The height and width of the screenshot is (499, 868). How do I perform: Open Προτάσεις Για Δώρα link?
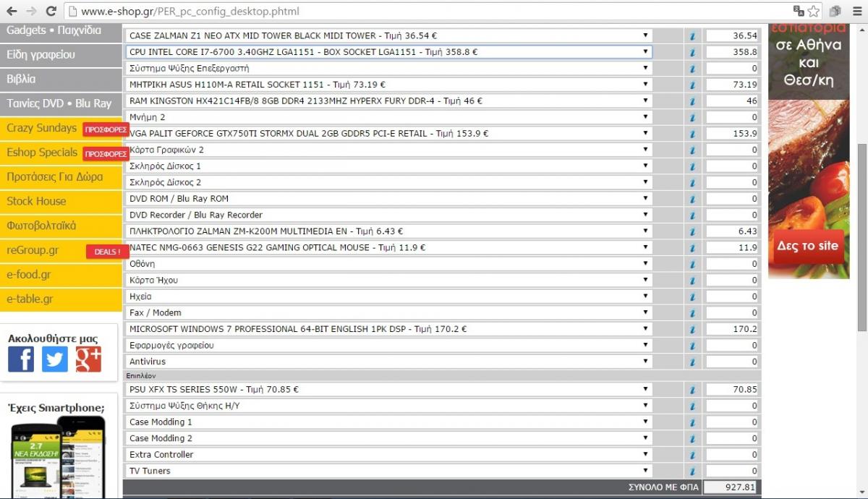point(61,177)
